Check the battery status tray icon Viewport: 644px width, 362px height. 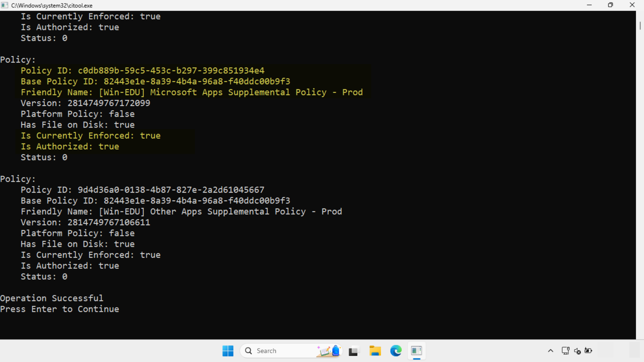(x=588, y=351)
